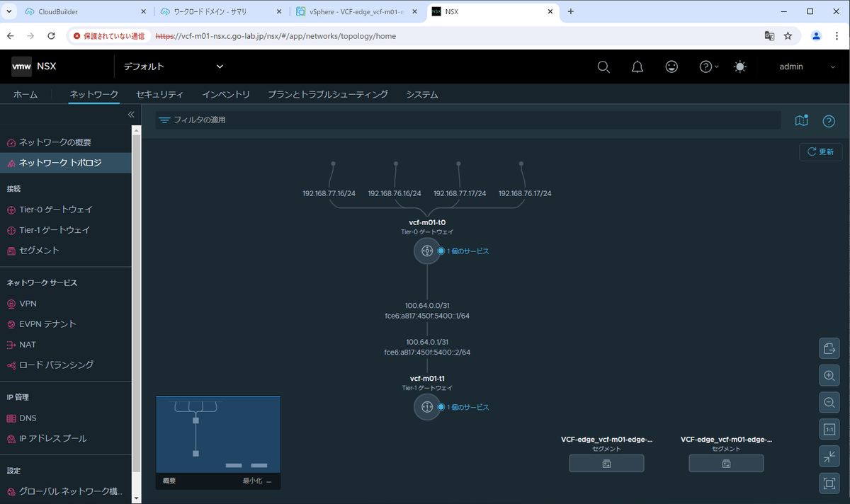Click the zoom in magnifier icon
This screenshot has width=850, height=504.
click(829, 375)
